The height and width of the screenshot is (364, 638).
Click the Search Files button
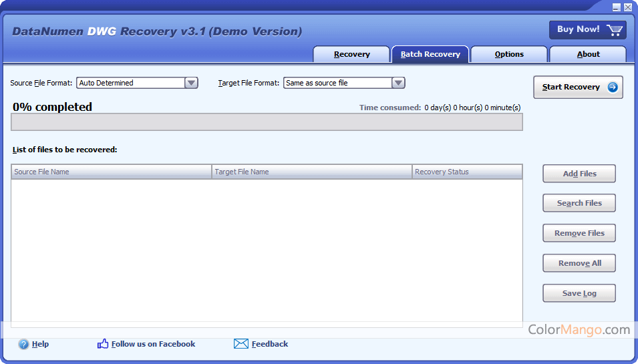click(579, 203)
